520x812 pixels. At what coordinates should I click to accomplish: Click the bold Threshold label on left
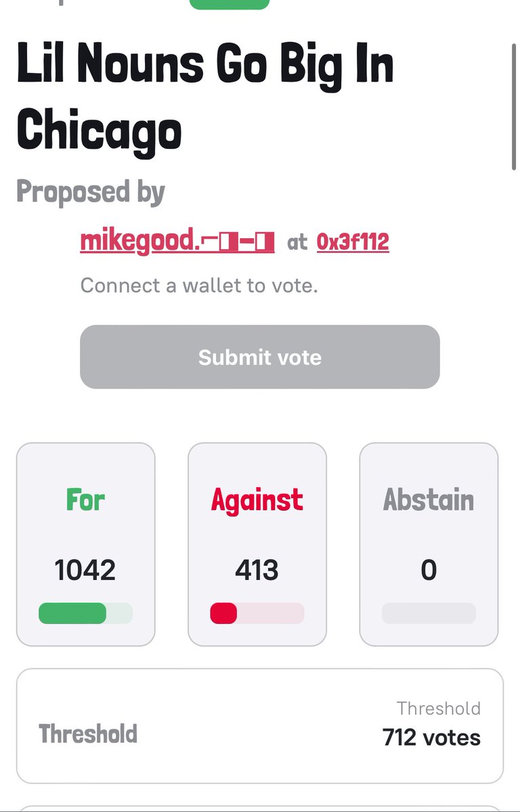[x=88, y=734]
